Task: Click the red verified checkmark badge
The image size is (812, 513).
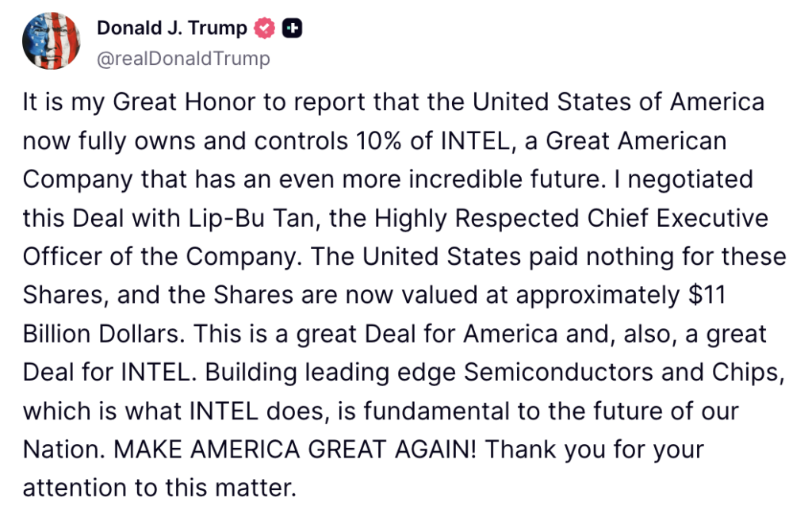Action: coord(264,28)
